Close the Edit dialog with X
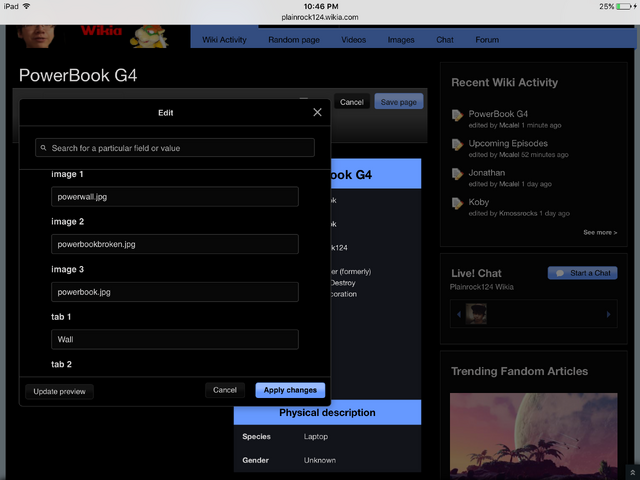 (317, 112)
